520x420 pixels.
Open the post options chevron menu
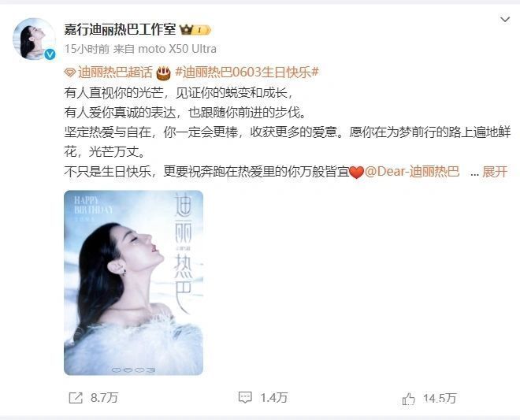coord(505,20)
